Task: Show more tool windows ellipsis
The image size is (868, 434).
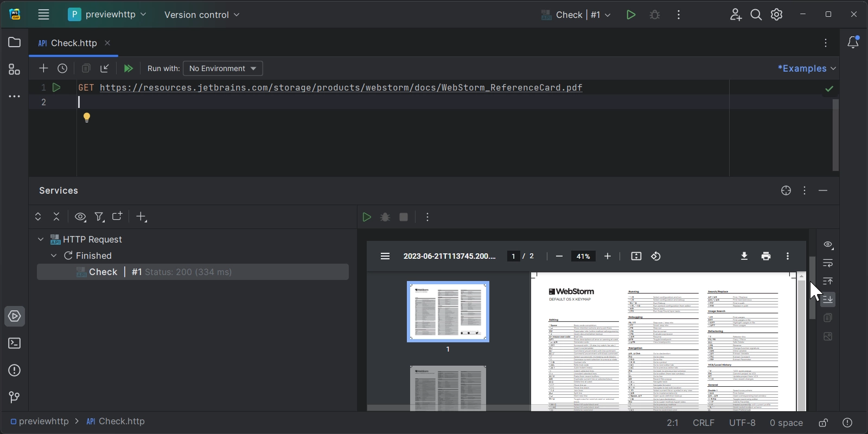Action: tap(15, 97)
